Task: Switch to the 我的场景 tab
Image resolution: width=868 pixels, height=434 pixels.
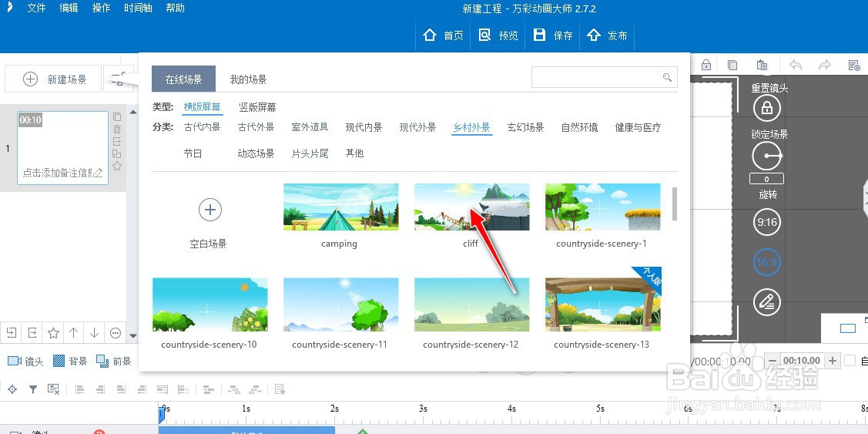Action: click(x=248, y=79)
